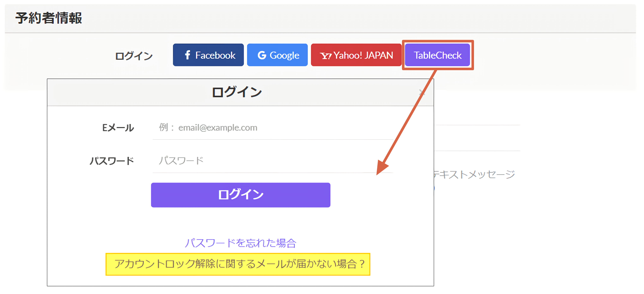
Task: Focus the Eメール input field
Action: (273, 128)
